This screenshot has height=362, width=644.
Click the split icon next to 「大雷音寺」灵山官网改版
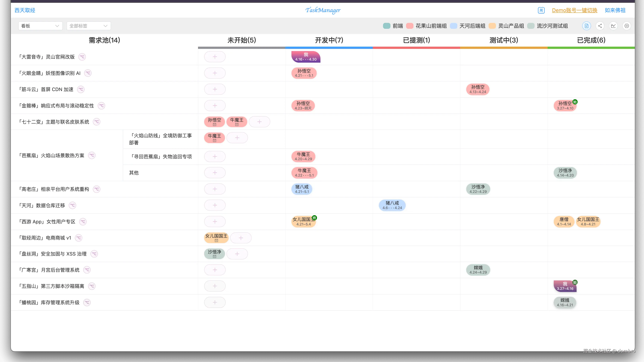[82, 57]
